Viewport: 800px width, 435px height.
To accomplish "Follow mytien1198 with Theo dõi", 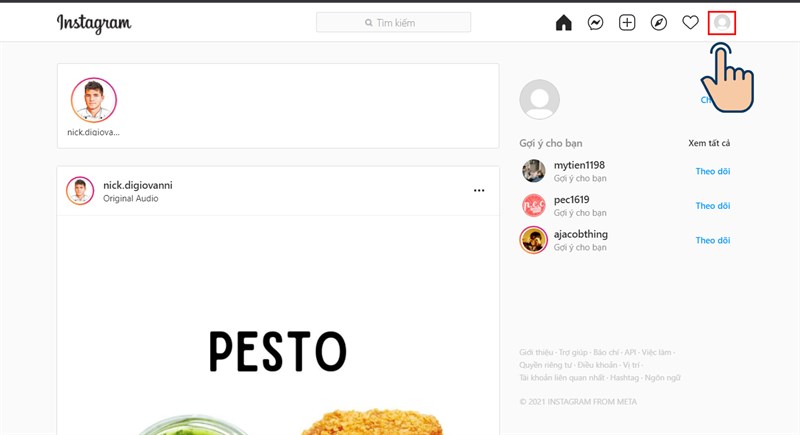I will click(x=713, y=171).
